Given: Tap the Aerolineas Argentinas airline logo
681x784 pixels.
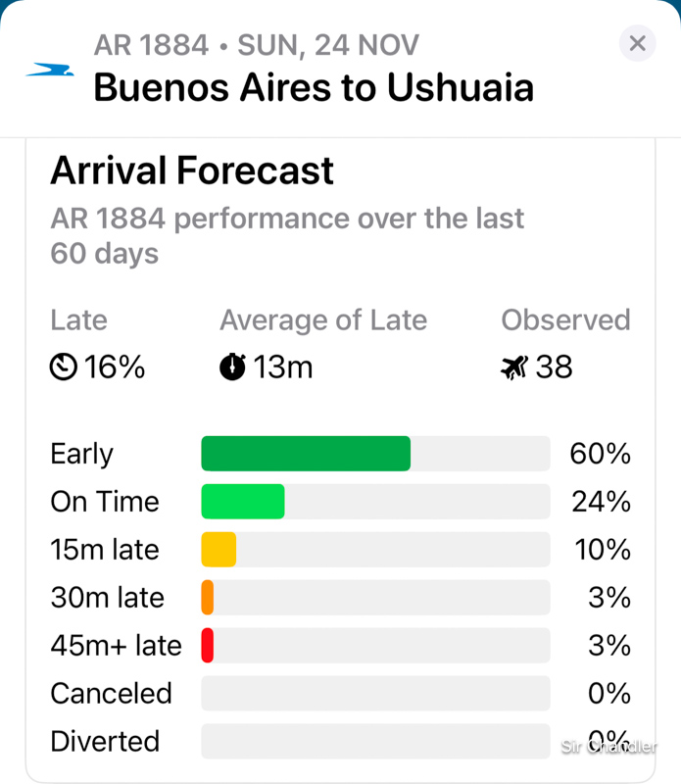Looking at the screenshot, I should (50, 70).
